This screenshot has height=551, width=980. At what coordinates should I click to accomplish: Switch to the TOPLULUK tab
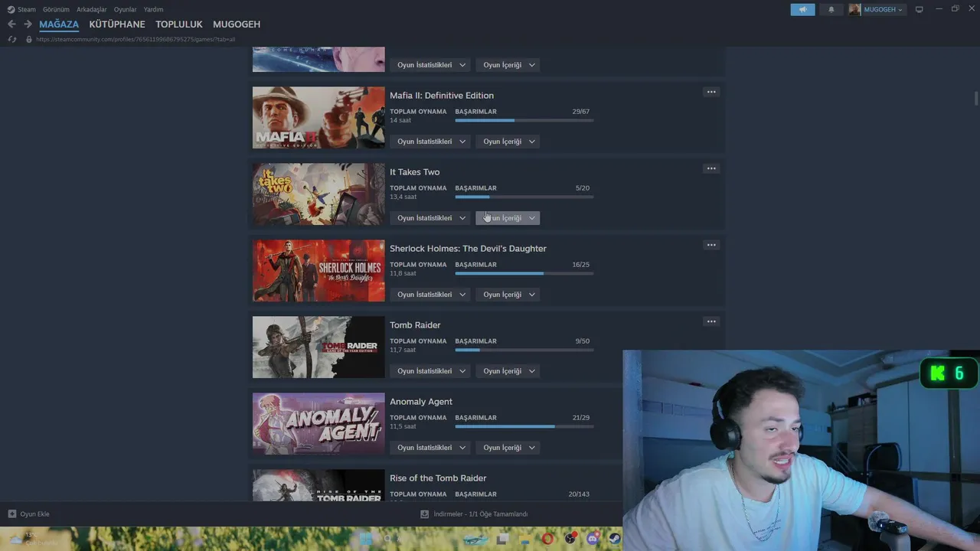[x=179, y=24]
